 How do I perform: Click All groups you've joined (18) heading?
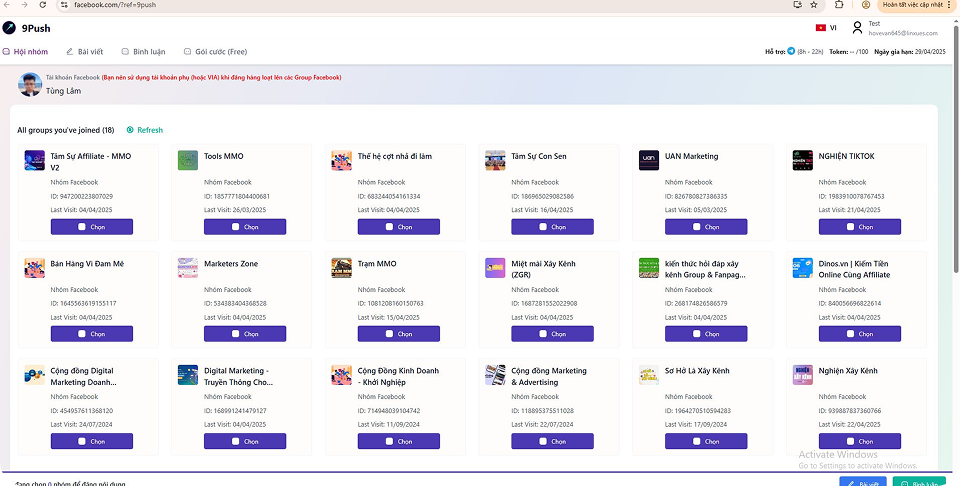66,130
